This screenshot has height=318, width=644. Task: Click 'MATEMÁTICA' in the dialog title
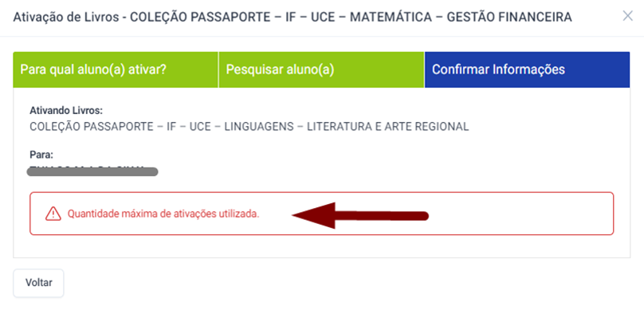click(390, 18)
